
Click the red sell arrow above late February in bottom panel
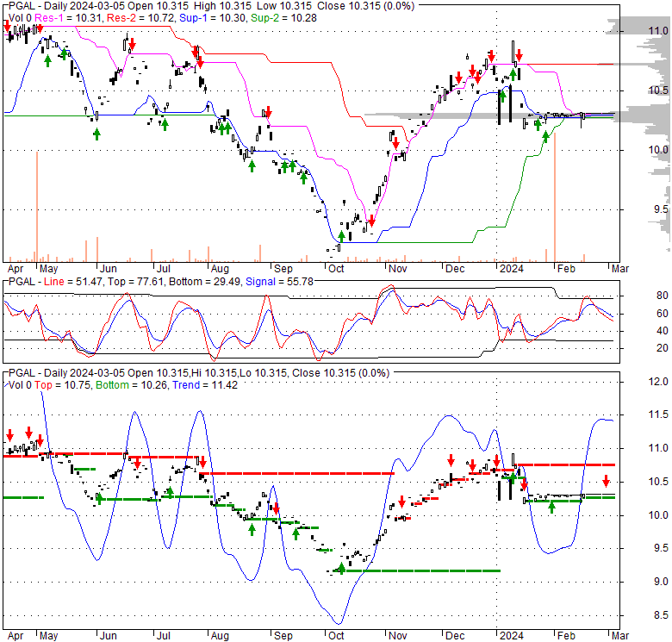point(606,481)
